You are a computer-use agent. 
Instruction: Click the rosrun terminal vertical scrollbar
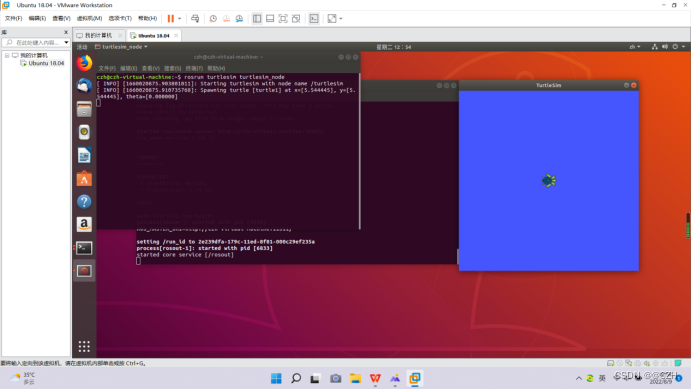click(359, 151)
